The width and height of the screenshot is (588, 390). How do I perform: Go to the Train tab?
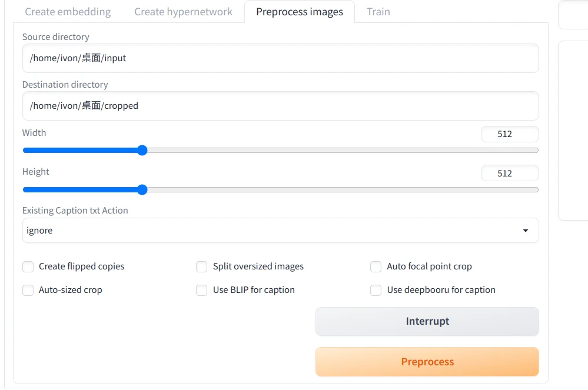378,12
